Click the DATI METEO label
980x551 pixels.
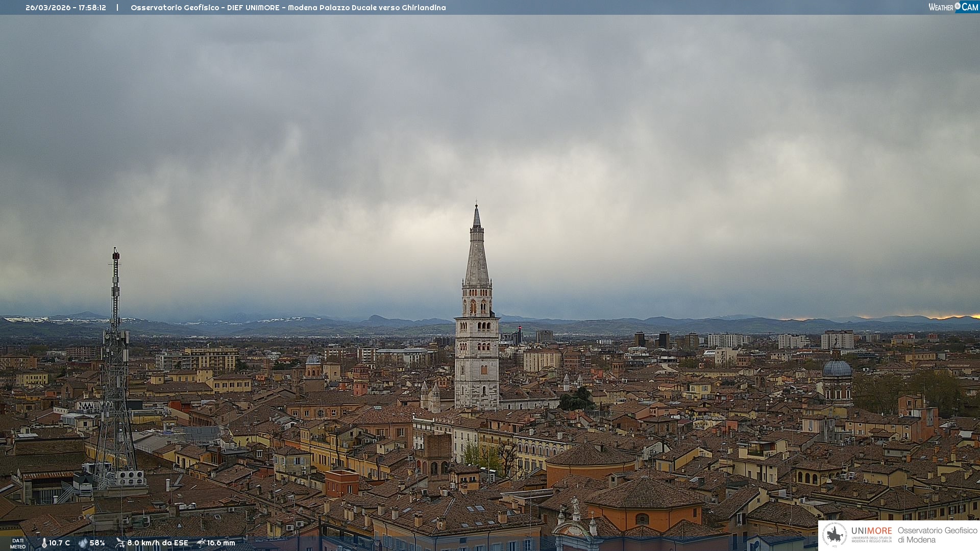[x=18, y=543]
